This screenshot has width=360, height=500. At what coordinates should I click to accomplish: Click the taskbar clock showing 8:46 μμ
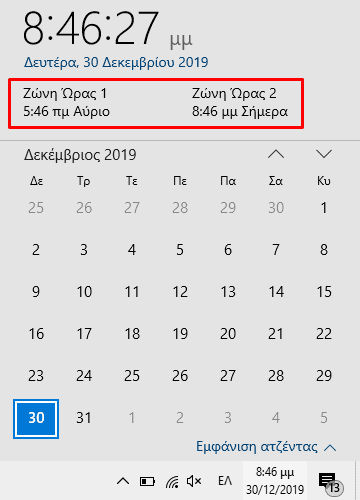point(275,481)
